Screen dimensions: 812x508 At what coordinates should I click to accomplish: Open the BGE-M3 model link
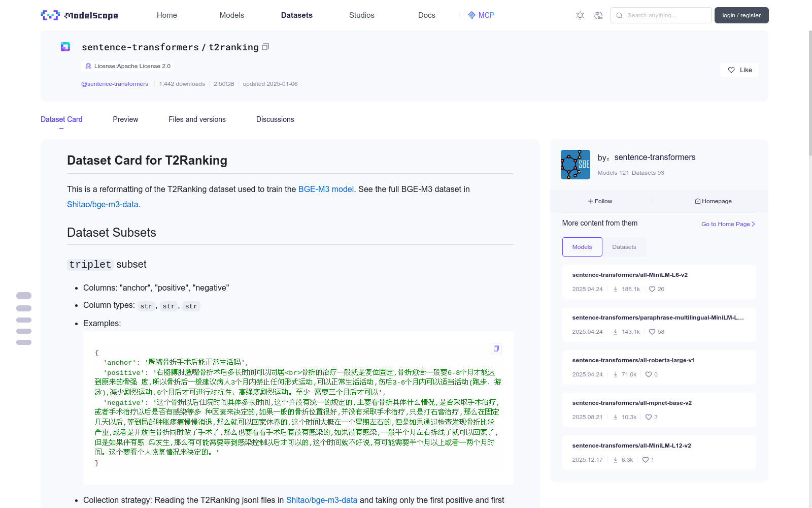(326, 189)
